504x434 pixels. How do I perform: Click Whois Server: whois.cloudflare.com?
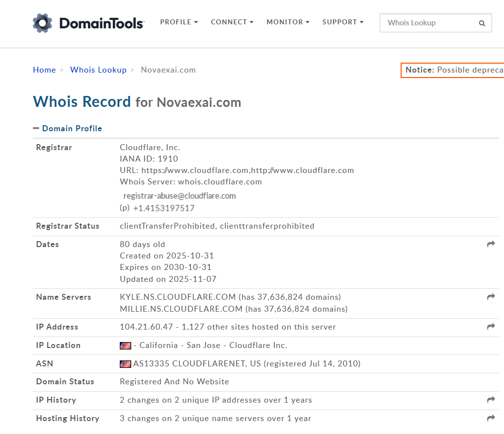[x=191, y=181]
